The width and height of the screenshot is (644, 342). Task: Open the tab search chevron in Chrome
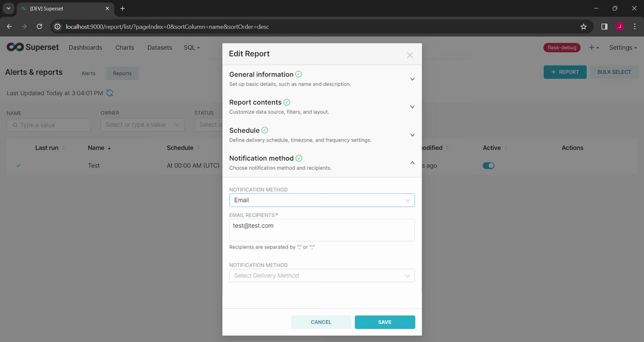8,9
